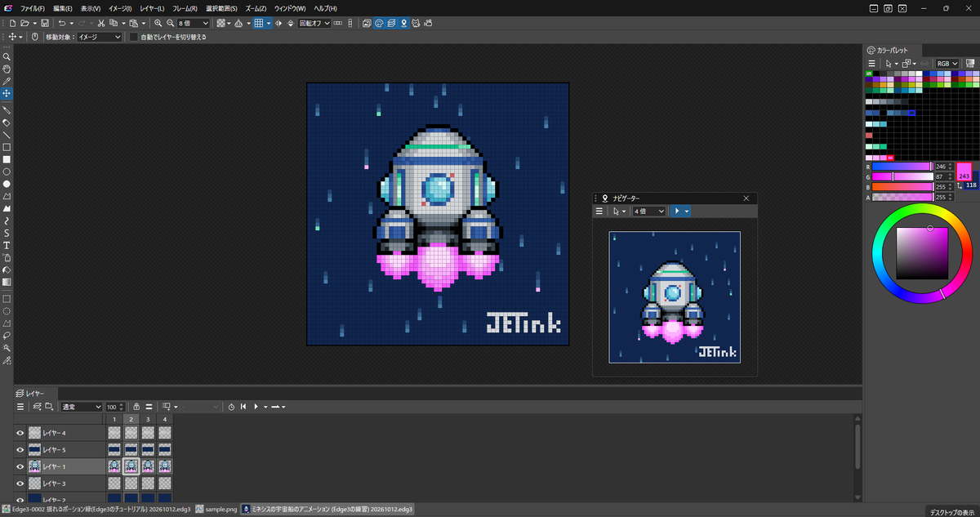Click the magenta foreground color swatch

[x=964, y=171]
